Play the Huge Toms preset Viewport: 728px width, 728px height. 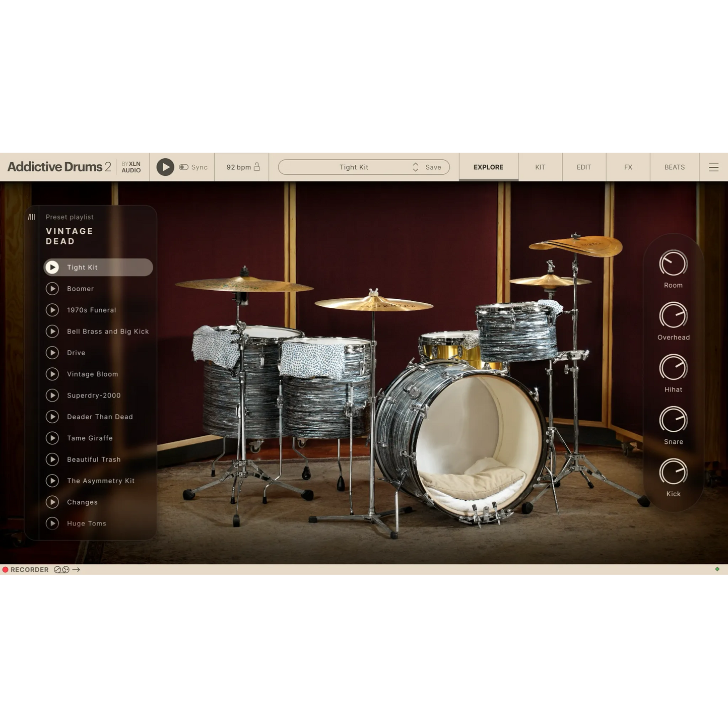pyautogui.click(x=52, y=523)
